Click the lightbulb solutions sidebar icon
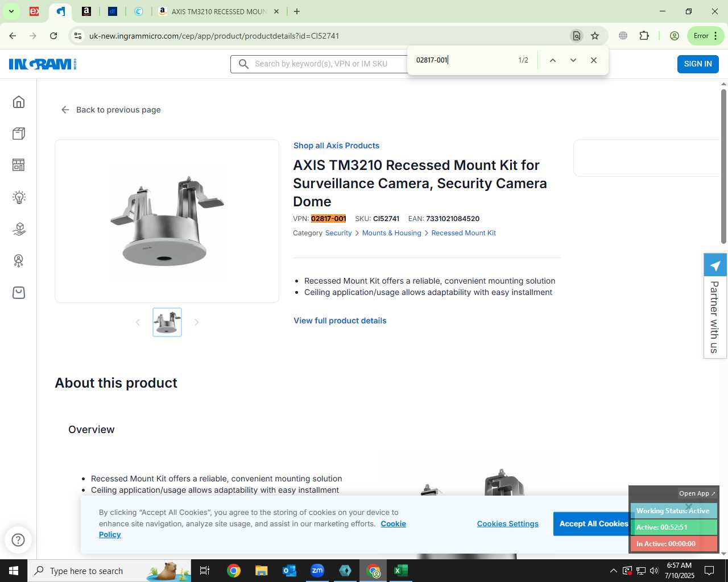This screenshot has width=728, height=582. [x=19, y=197]
